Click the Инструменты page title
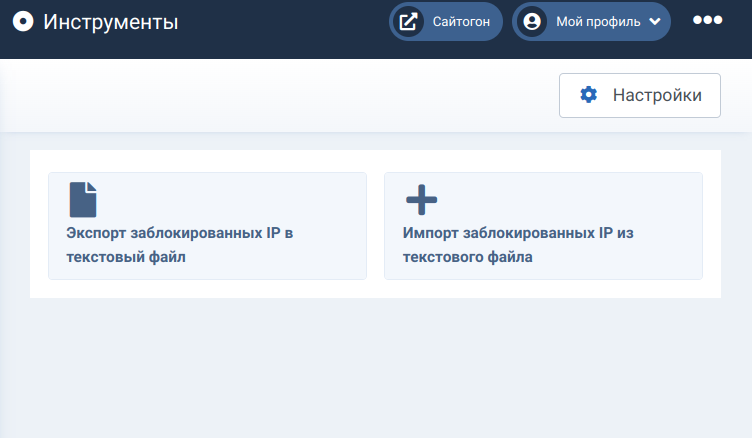752x438 pixels. (111, 22)
